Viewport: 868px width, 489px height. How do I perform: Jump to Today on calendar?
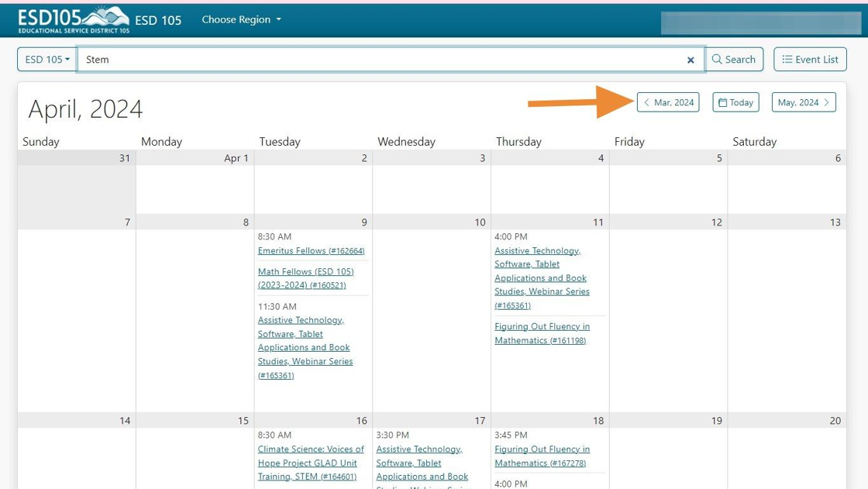coord(735,102)
